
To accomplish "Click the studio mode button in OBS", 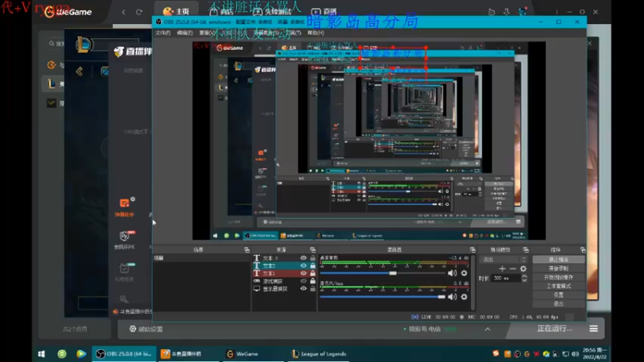I will coord(559,286).
